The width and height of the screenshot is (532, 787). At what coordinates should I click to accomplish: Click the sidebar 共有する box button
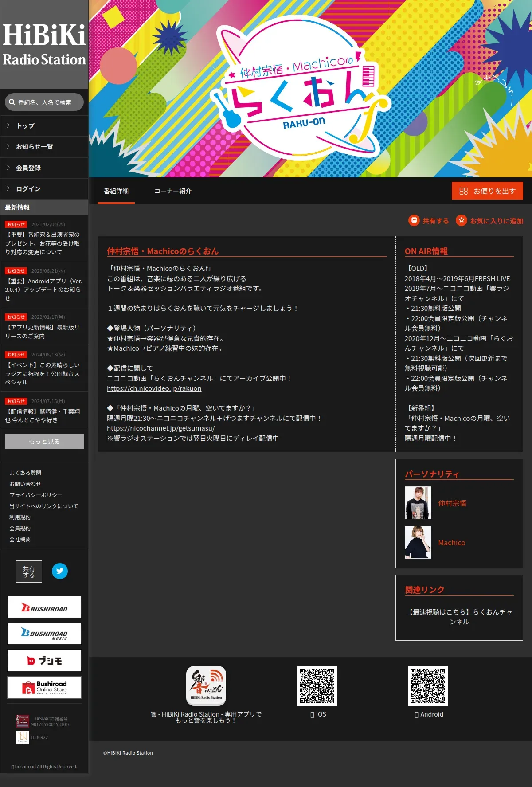pyautogui.click(x=29, y=572)
